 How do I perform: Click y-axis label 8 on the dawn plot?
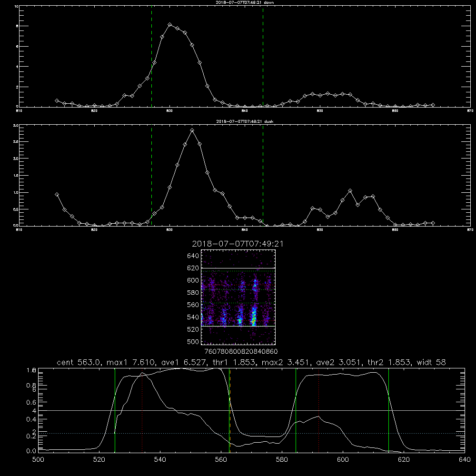tap(17, 26)
